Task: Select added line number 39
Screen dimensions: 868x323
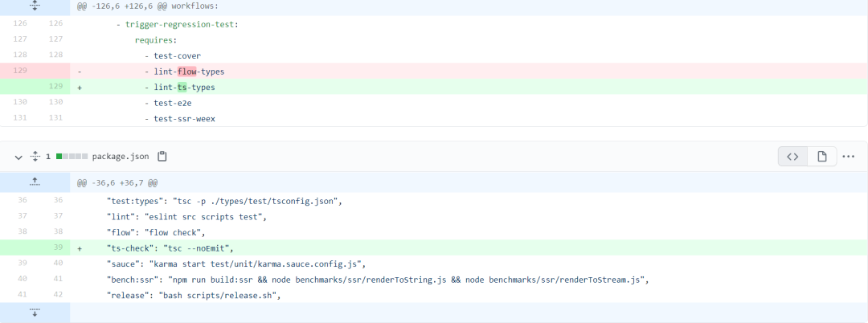Action: pos(55,248)
